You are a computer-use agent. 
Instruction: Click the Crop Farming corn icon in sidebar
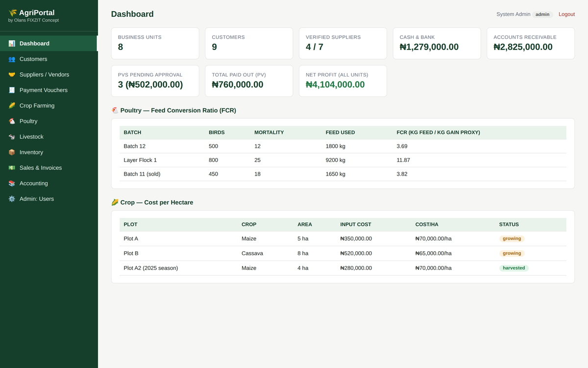pos(12,105)
